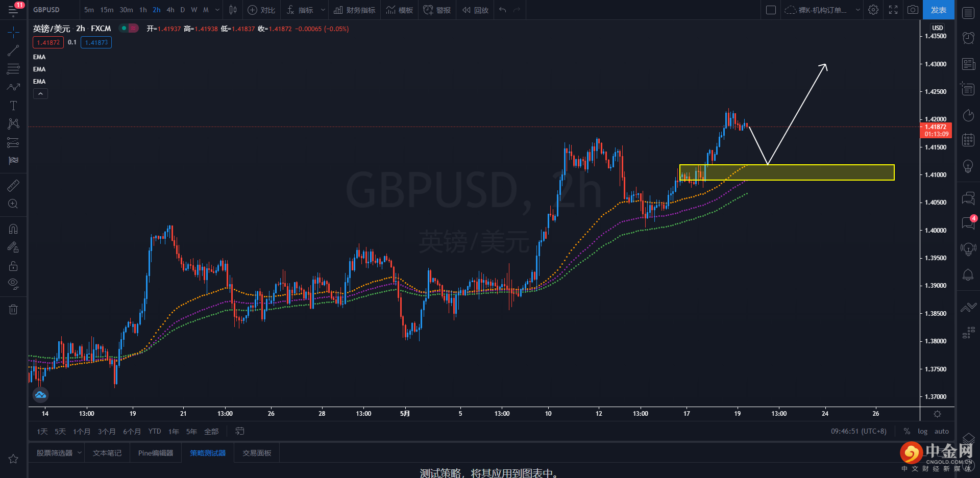Open 对比 compare symbols
This screenshot has height=478, width=980.
click(261, 10)
